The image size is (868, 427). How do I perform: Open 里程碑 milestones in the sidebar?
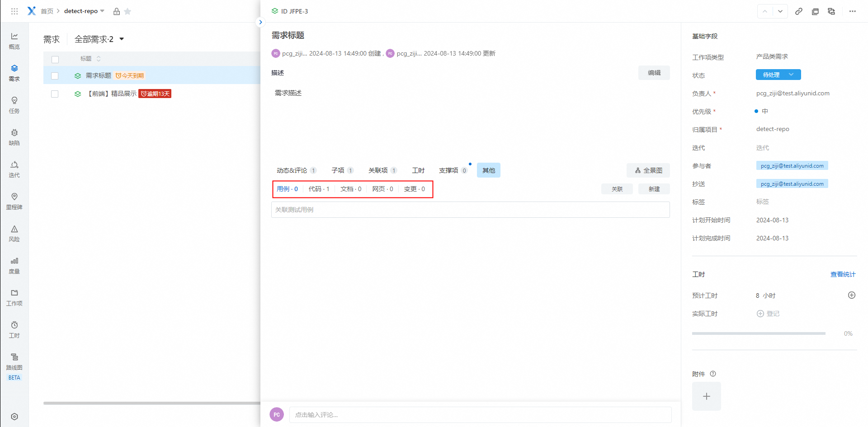click(14, 201)
